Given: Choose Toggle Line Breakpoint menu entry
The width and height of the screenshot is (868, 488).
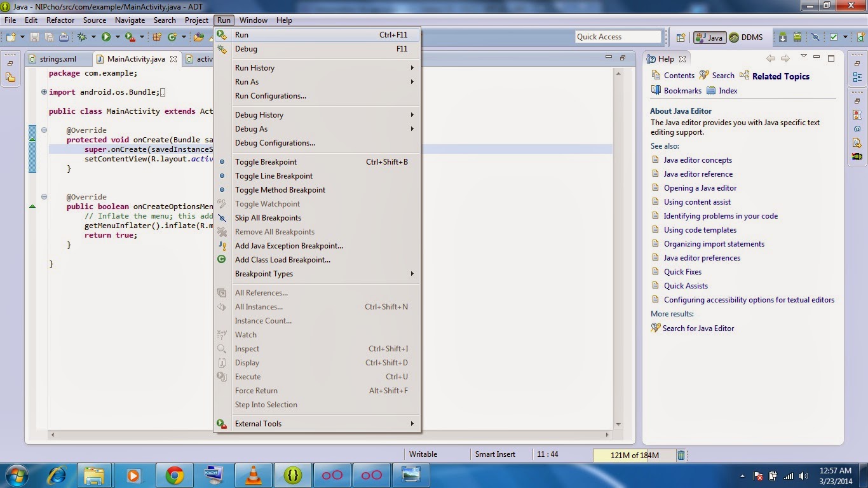Looking at the screenshot, I should click(x=317, y=176).
